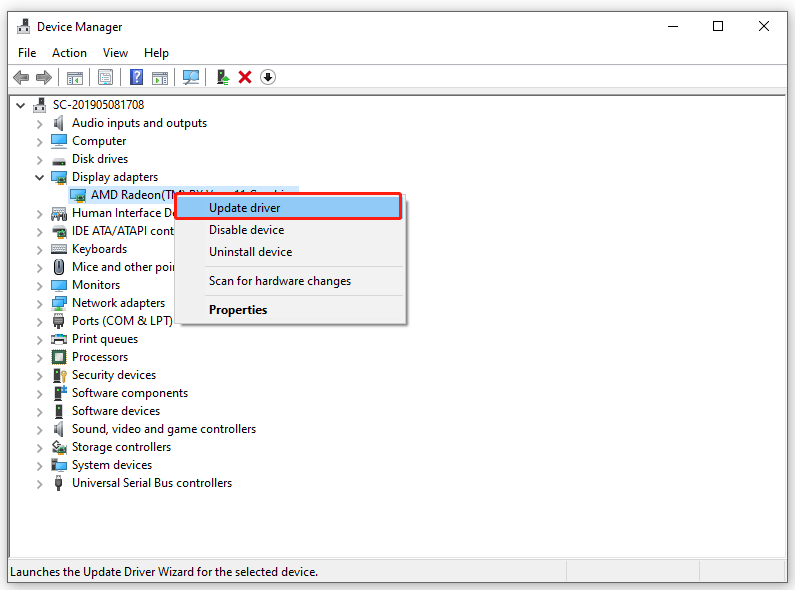The height and width of the screenshot is (590, 795).
Task: Click the blue Help question-mark icon
Action: (136, 78)
